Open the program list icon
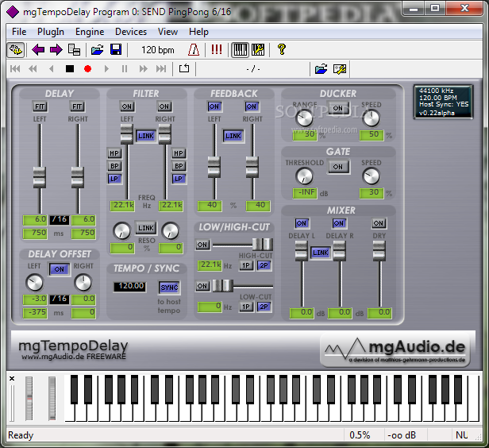 click(75, 50)
